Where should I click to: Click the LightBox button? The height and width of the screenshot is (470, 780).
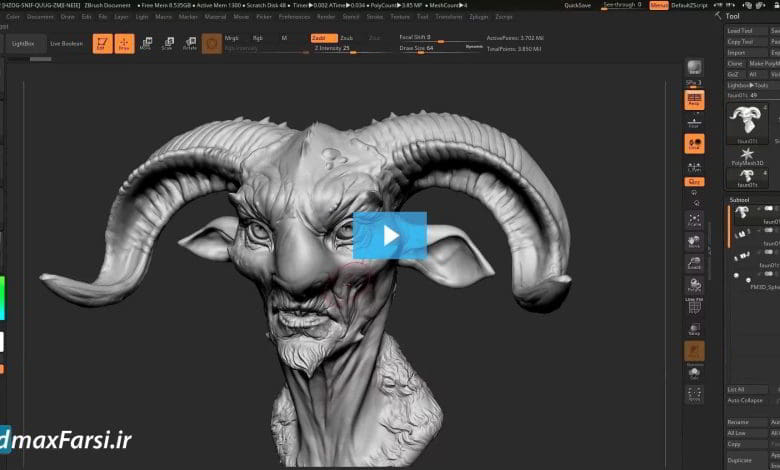[22, 44]
